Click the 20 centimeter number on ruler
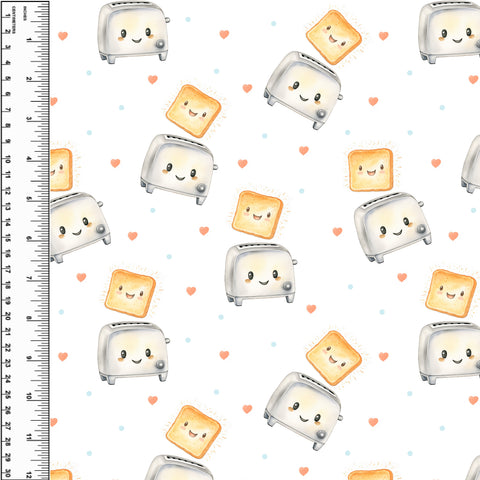 pos(8,316)
